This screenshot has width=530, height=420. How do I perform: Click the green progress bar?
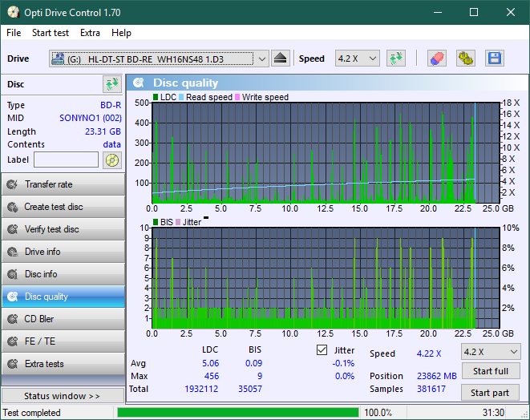[237, 413]
